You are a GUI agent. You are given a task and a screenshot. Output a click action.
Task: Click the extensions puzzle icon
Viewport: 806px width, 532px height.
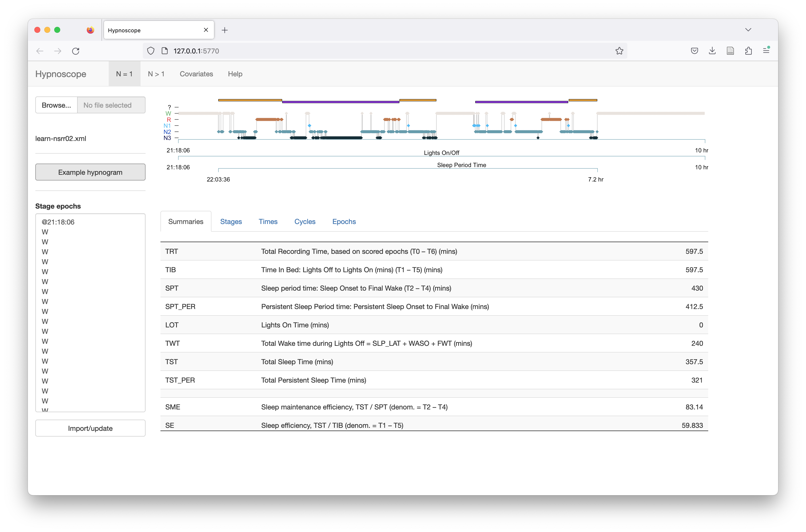click(x=748, y=51)
